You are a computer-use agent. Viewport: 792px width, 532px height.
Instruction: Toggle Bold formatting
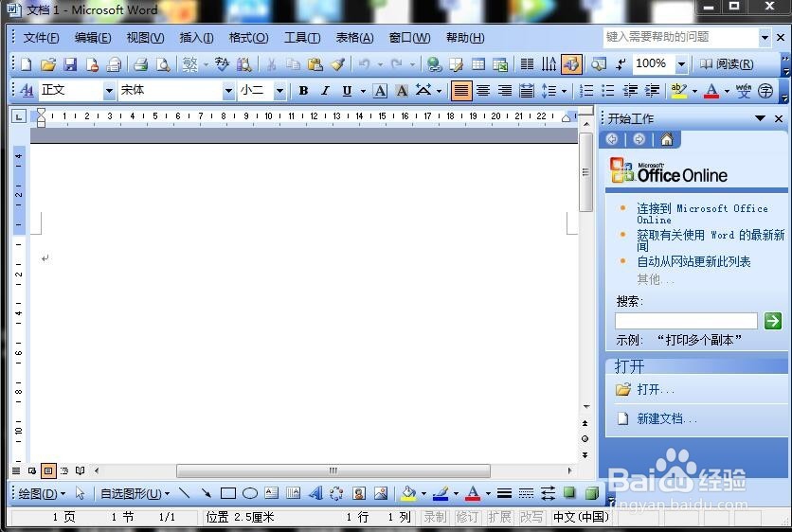[x=303, y=91]
